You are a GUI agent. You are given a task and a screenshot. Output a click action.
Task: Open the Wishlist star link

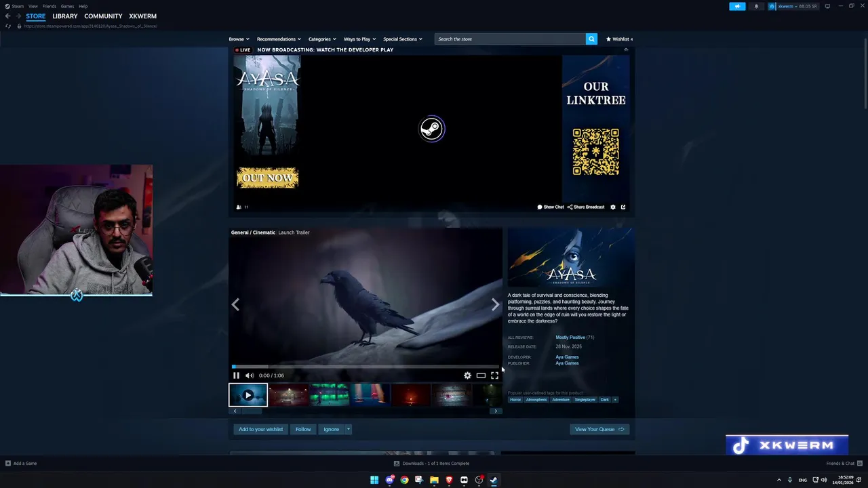[x=619, y=39]
